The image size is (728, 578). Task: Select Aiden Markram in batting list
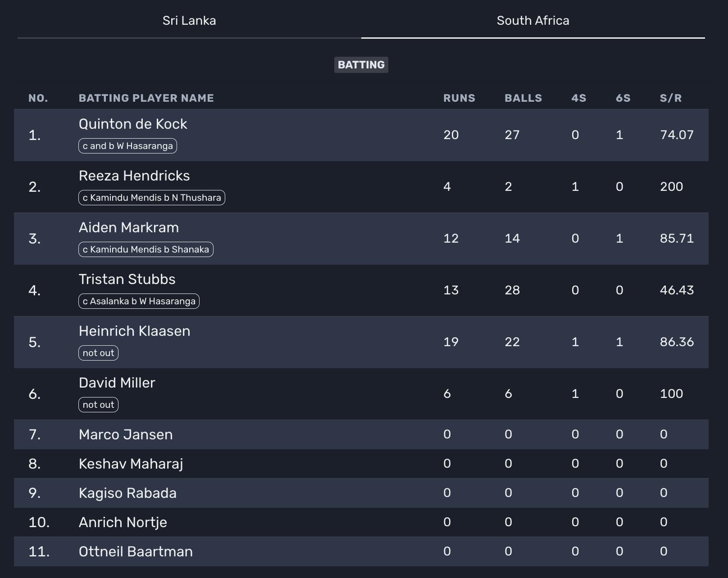click(129, 228)
